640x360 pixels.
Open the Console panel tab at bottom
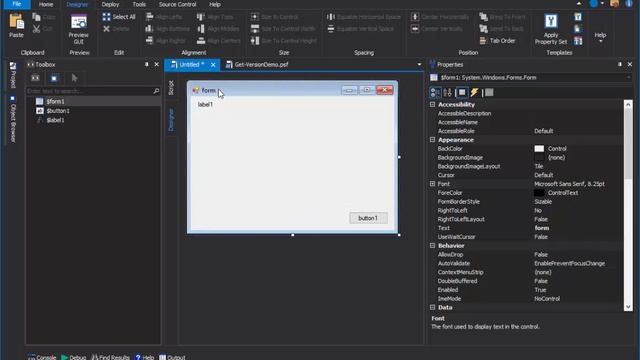point(42,357)
